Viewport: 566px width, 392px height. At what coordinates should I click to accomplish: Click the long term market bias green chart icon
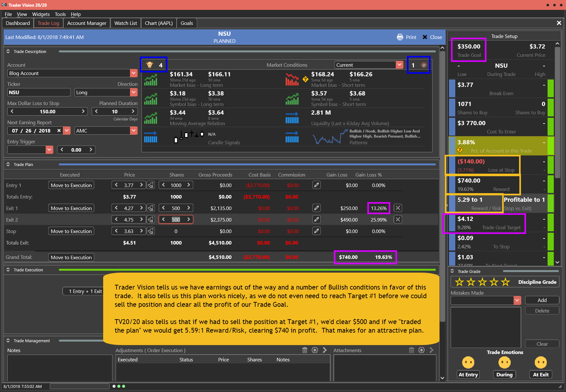(x=150, y=80)
